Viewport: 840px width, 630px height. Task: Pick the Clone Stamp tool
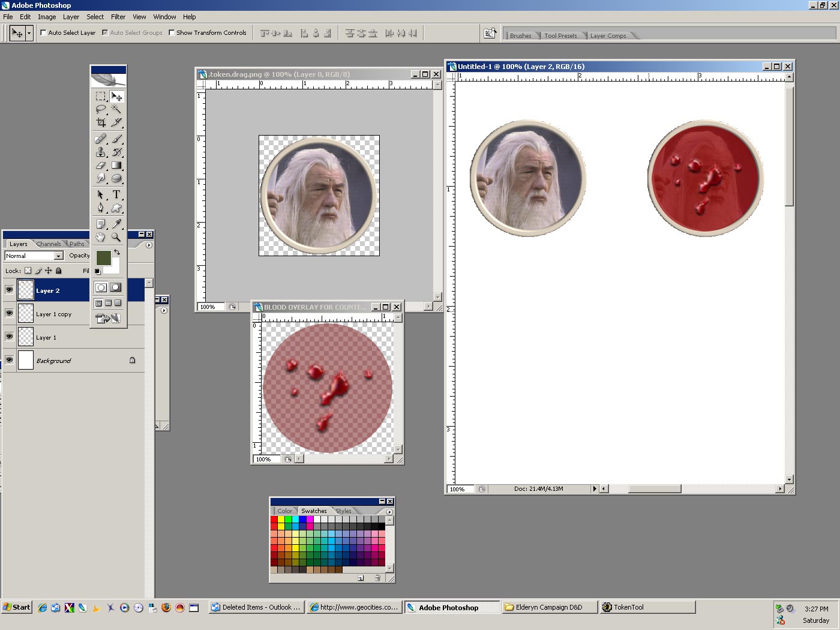[101, 152]
